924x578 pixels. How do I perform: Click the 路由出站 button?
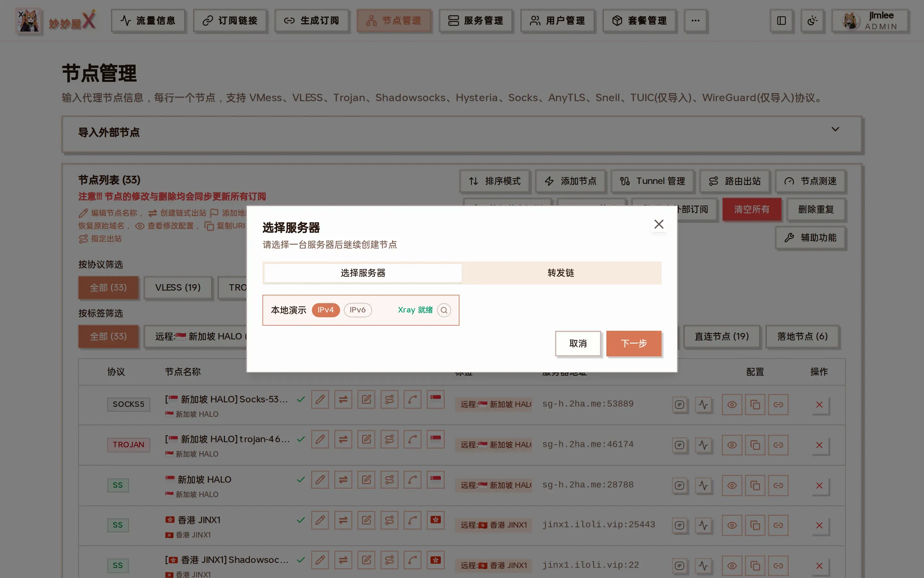point(735,181)
